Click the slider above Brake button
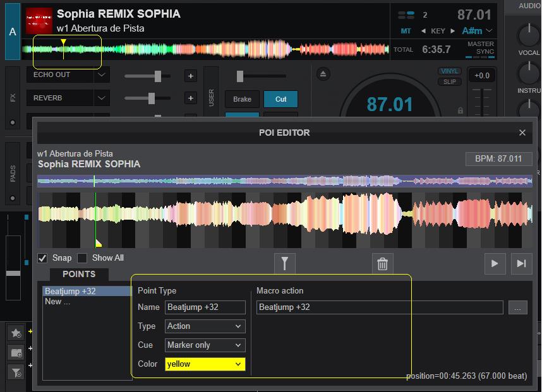The height and width of the screenshot is (392, 542). click(x=261, y=76)
